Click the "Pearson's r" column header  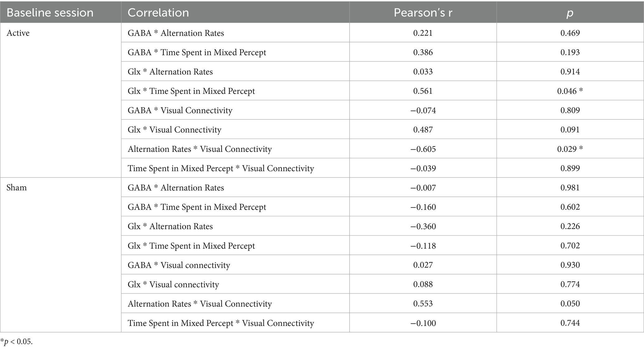(423, 13)
